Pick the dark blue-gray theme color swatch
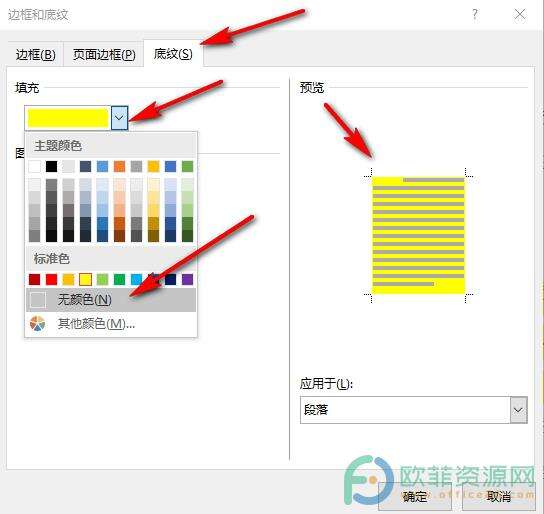The height and width of the screenshot is (514, 544). [85, 166]
